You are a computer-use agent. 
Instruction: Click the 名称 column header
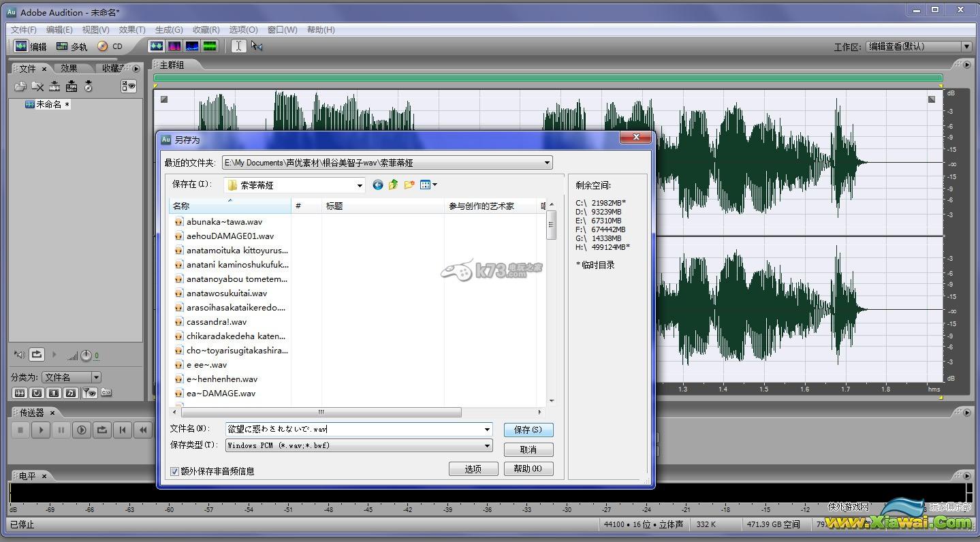[230, 206]
